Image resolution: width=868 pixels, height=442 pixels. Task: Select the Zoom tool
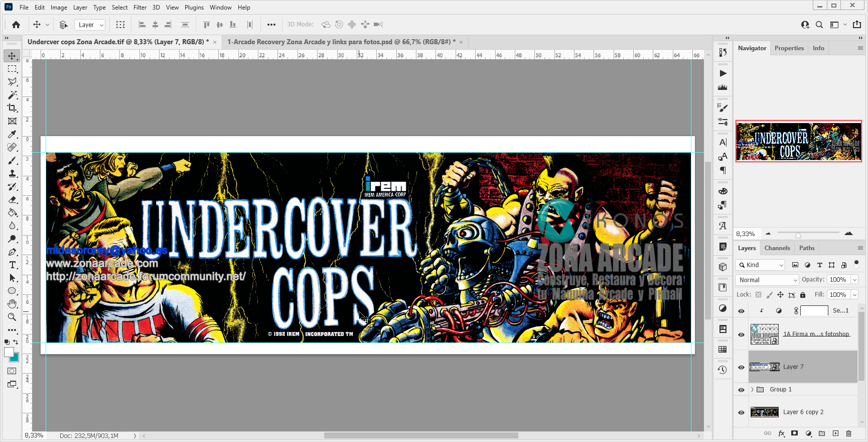(x=12, y=317)
